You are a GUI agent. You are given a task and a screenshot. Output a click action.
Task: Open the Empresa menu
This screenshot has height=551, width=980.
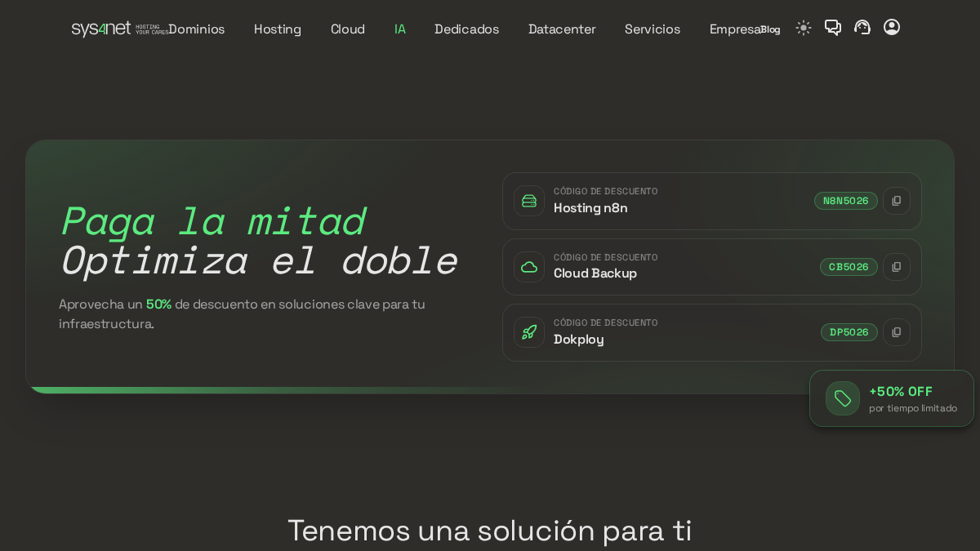click(735, 29)
